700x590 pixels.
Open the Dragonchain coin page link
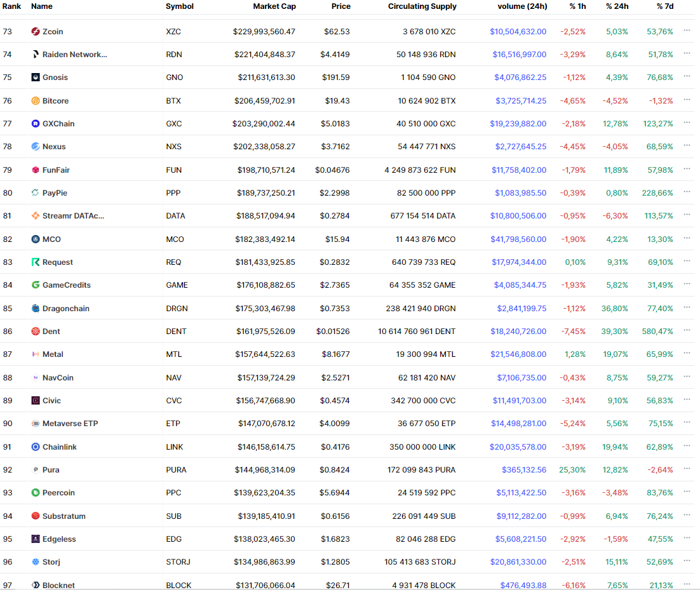[65, 309]
